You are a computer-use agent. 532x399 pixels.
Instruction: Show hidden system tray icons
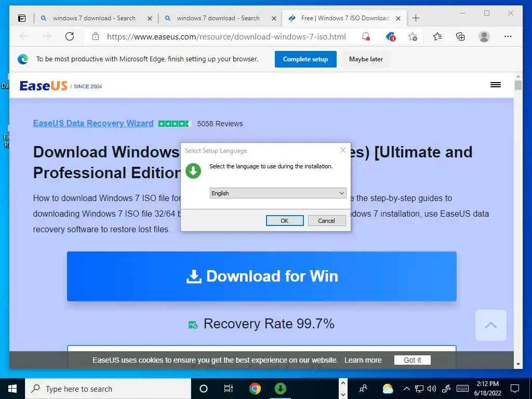[407, 389]
